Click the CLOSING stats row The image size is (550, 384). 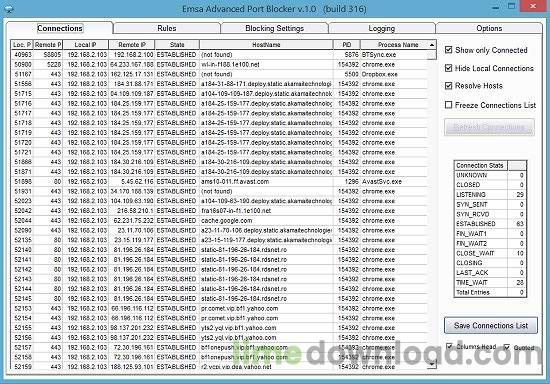coord(490,263)
